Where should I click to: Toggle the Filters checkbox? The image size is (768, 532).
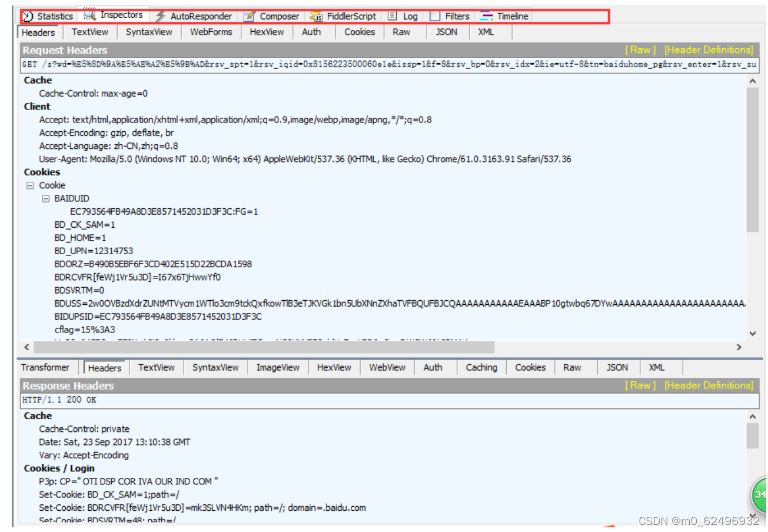(x=435, y=16)
